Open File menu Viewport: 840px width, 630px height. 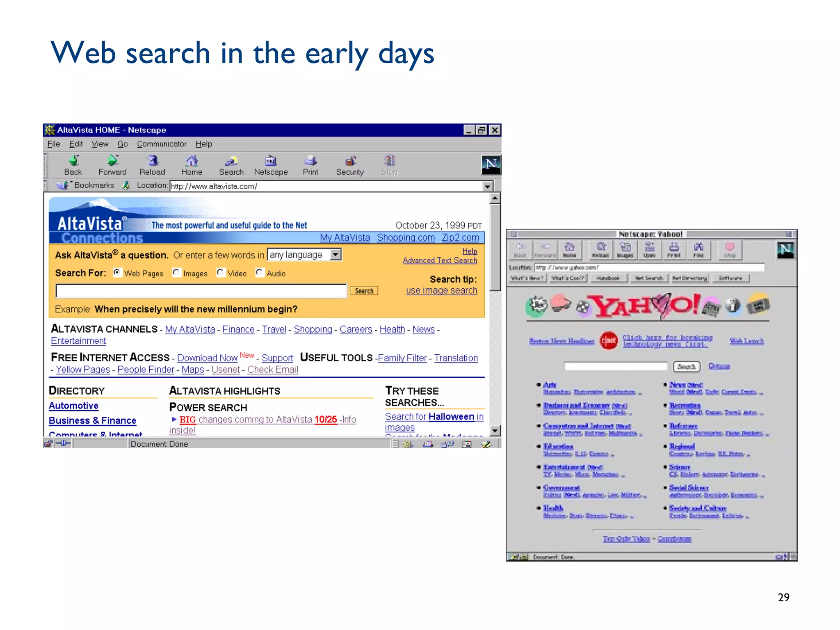(x=54, y=144)
